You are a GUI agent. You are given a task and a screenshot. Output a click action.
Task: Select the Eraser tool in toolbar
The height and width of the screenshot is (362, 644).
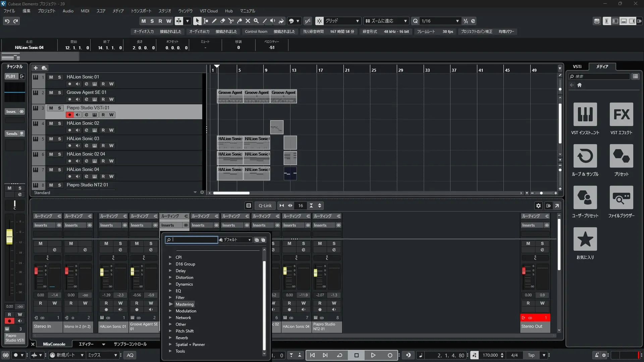click(222, 21)
